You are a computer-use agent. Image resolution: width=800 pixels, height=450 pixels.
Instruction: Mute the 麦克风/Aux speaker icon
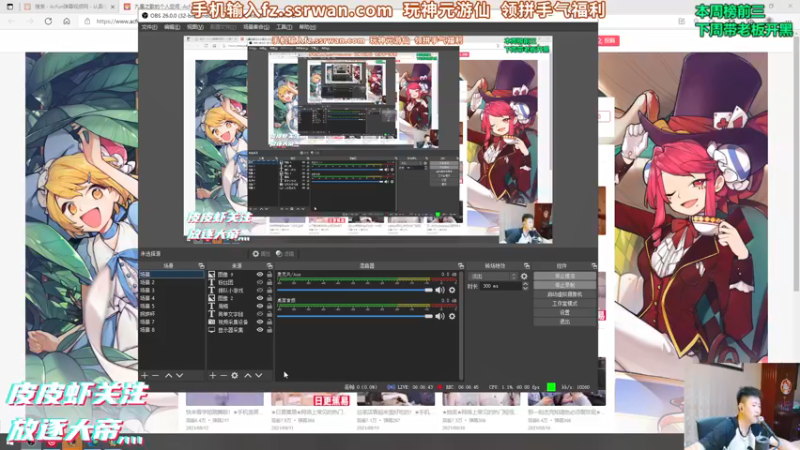pyautogui.click(x=440, y=290)
